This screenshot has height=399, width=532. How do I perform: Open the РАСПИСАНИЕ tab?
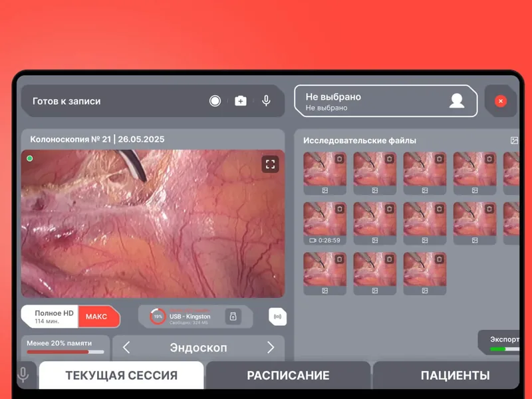coord(288,375)
